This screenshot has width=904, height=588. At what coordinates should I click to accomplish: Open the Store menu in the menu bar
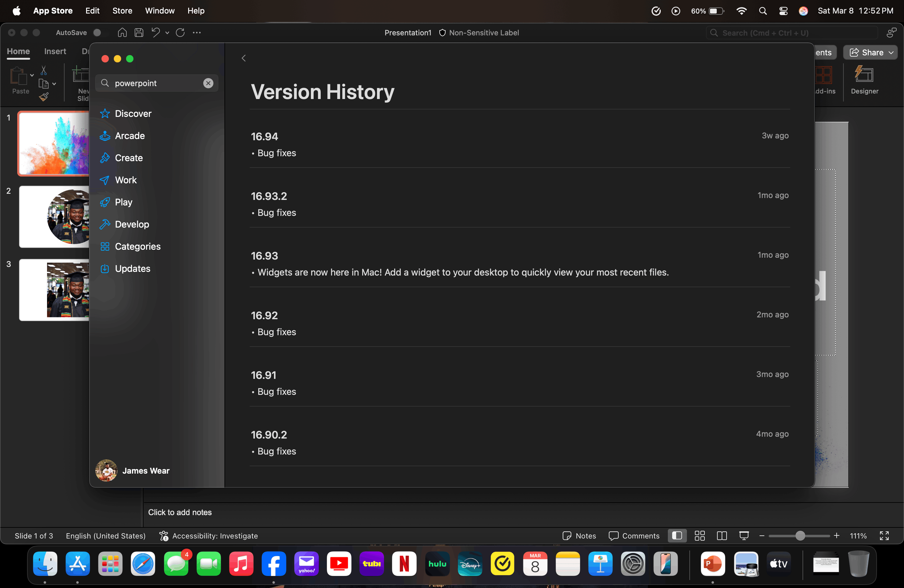(122, 11)
